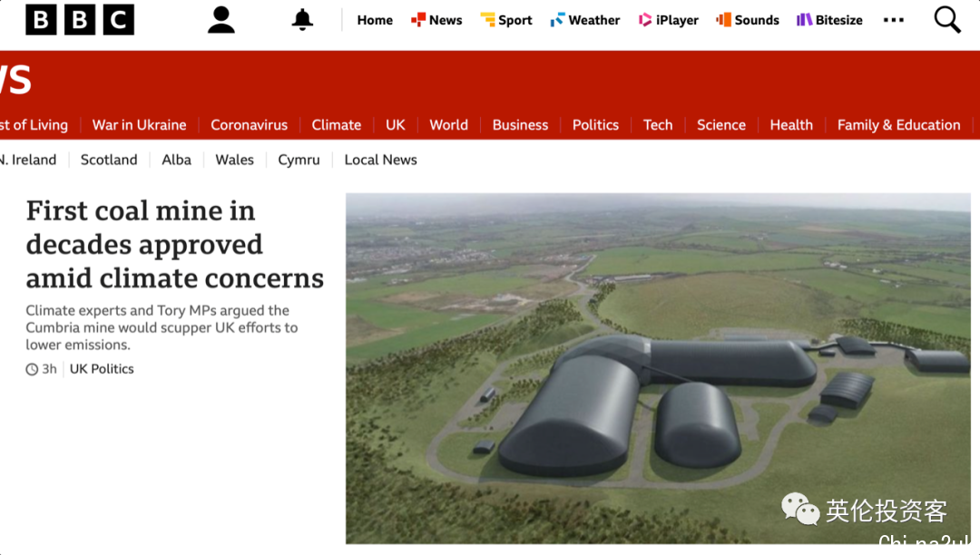Select Weather from the top bar
This screenshot has width=980, height=555.
tap(585, 20)
